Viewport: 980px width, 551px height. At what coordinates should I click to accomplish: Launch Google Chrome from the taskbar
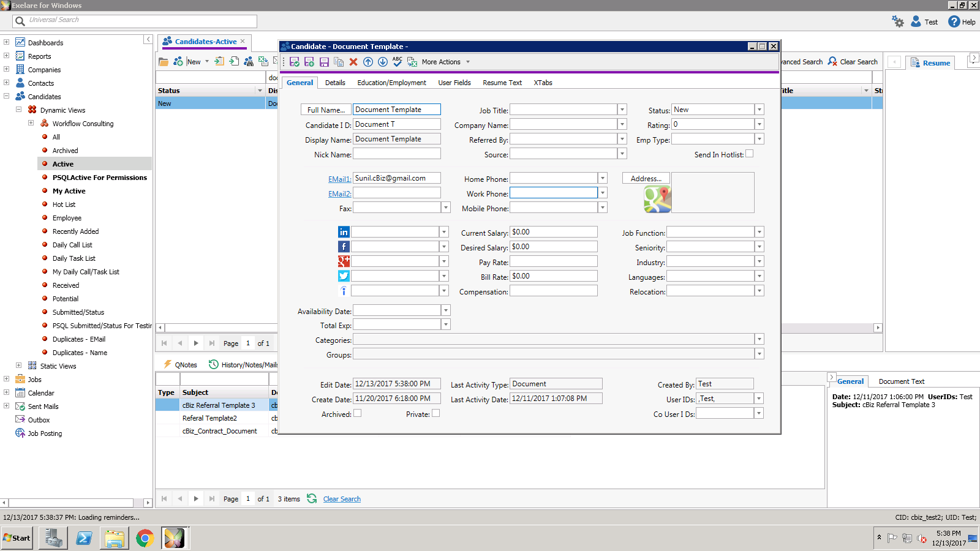click(x=145, y=538)
